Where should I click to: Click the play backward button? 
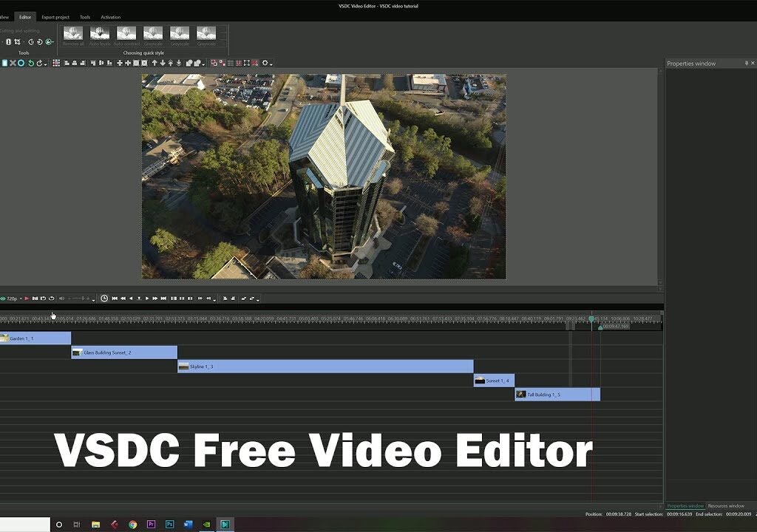[x=131, y=299]
